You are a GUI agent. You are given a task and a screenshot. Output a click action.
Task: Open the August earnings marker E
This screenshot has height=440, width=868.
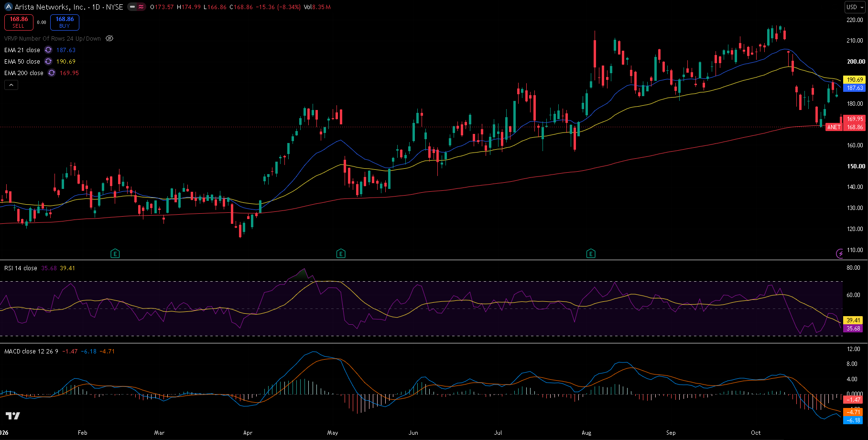591,253
